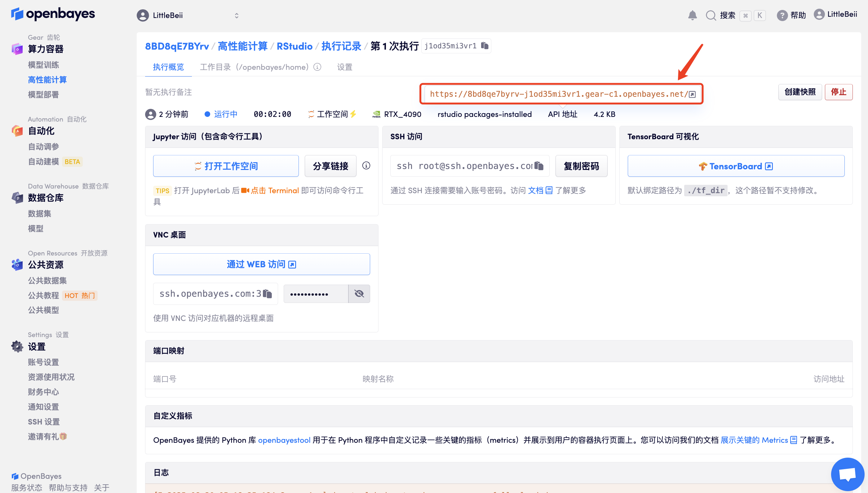
Task: Open the LittleBeii user account menu
Action: tap(835, 15)
